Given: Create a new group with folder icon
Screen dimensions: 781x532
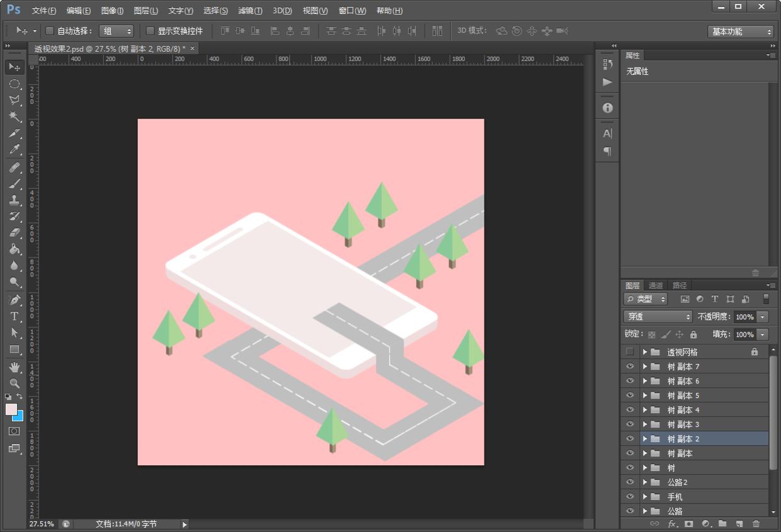Looking at the screenshot, I should click(722, 523).
